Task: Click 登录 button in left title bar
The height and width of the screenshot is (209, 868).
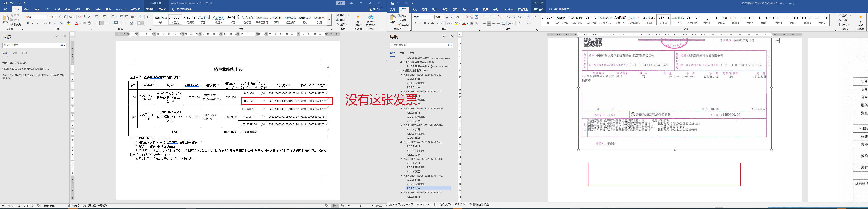Action: (x=340, y=3)
